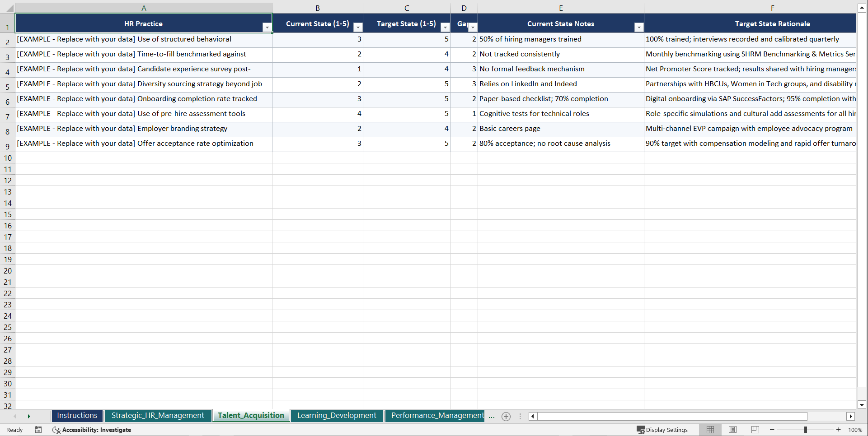Click Zoom Out minus icon
Image resolution: width=868 pixels, height=436 pixels.
(x=772, y=430)
